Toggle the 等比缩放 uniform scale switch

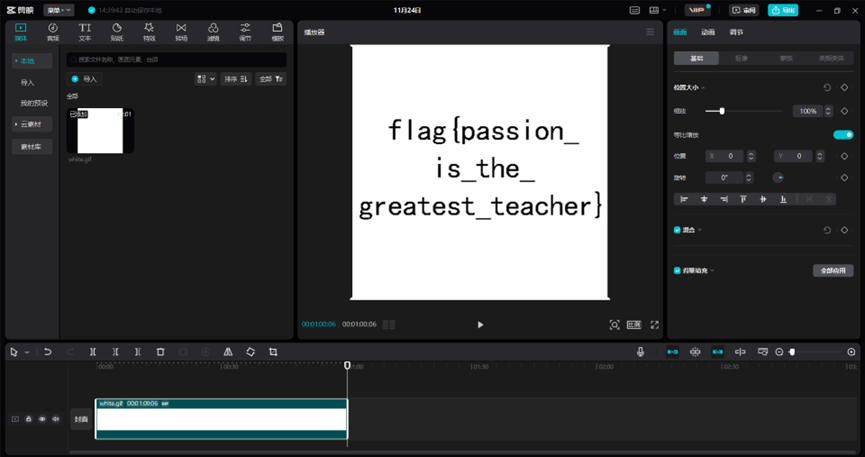click(x=843, y=134)
